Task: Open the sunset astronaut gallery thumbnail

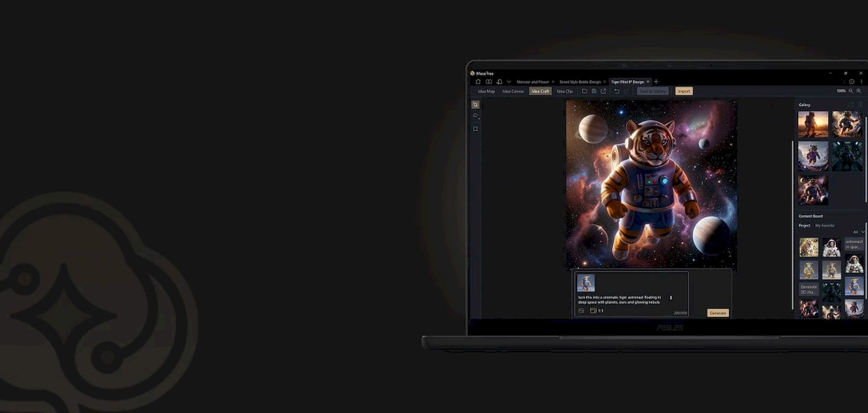Action: 813,125
